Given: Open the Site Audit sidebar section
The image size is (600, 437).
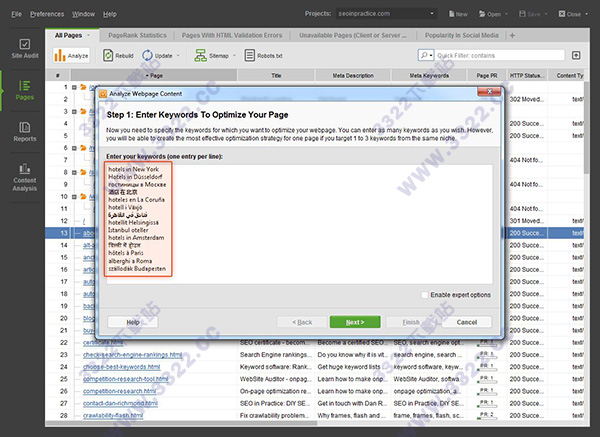Looking at the screenshot, I should coord(23,50).
